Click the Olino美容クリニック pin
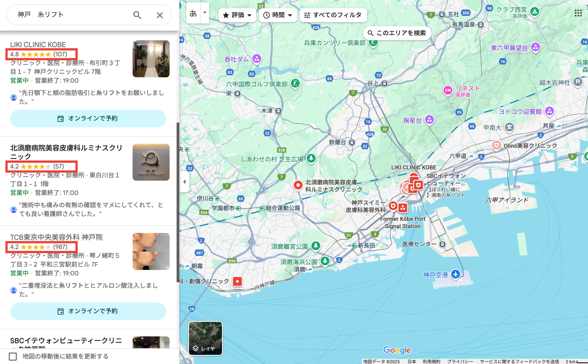 click(x=496, y=145)
